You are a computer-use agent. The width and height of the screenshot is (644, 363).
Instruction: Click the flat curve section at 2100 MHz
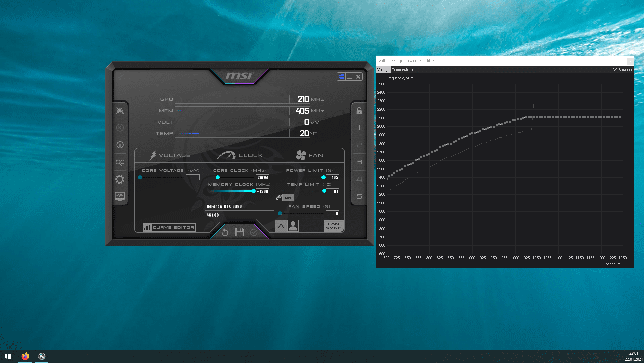point(574,117)
